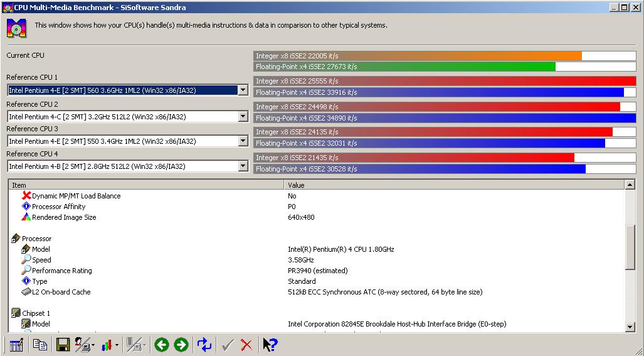Click the greyed-out device toolbar icon
Image resolution: width=644 pixels, height=356 pixels.
coord(134,345)
